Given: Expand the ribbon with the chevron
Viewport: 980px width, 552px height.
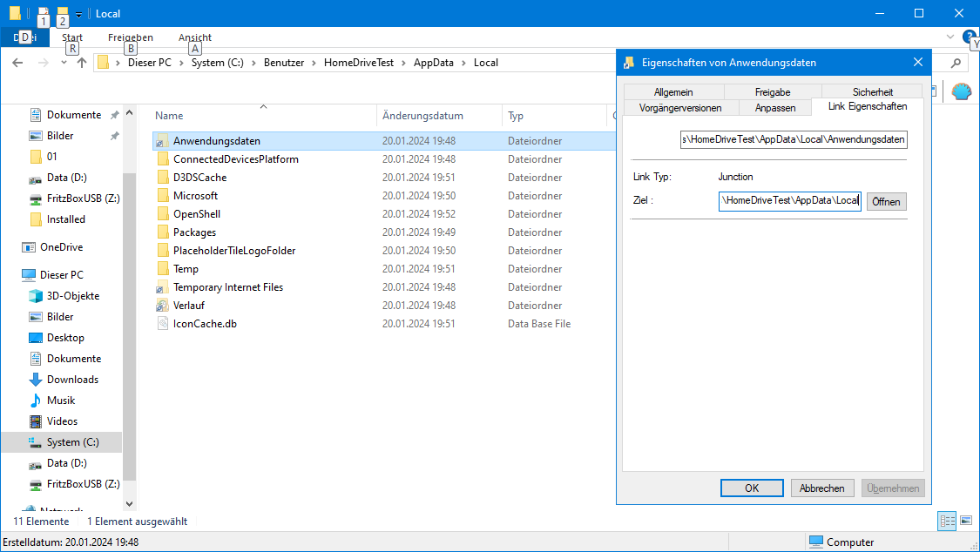Looking at the screenshot, I should (x=950, y=37).
